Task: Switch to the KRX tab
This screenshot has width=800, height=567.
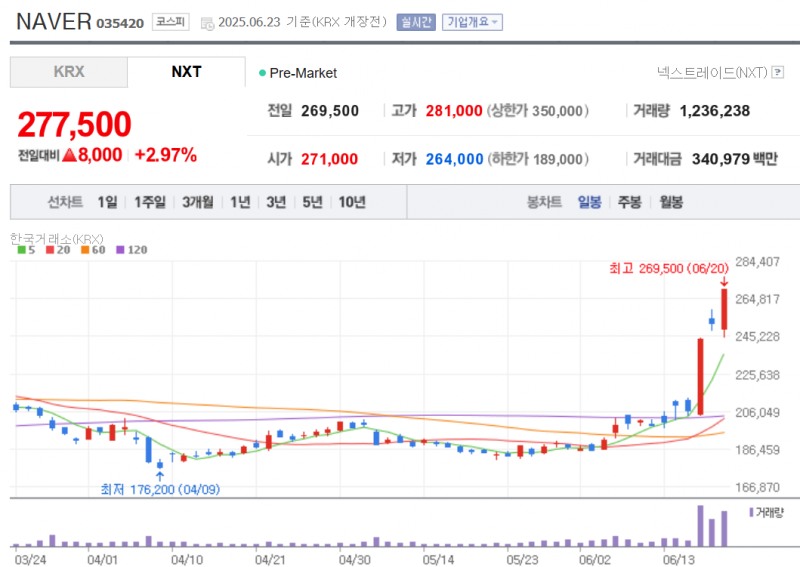Action: coord(69,72)
